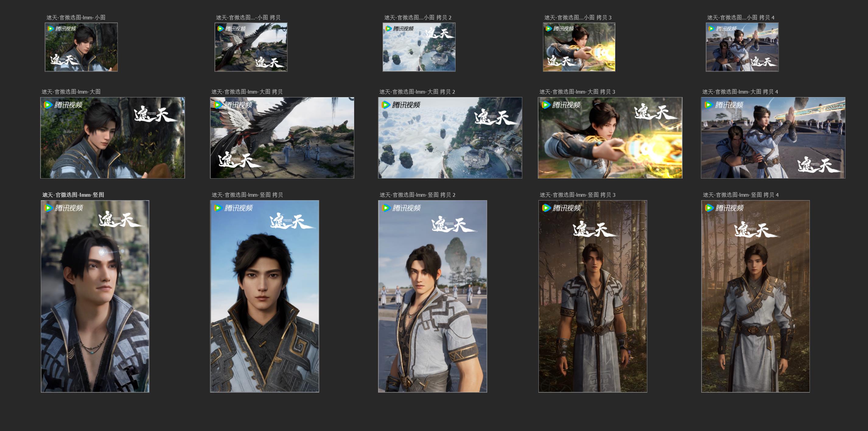Image resolution: width=868 pixels, height=431 pixels.
Task: Select the 竖图 拷贝 2 courtyard portrait artboard
Action: click(x=432, y=296)
